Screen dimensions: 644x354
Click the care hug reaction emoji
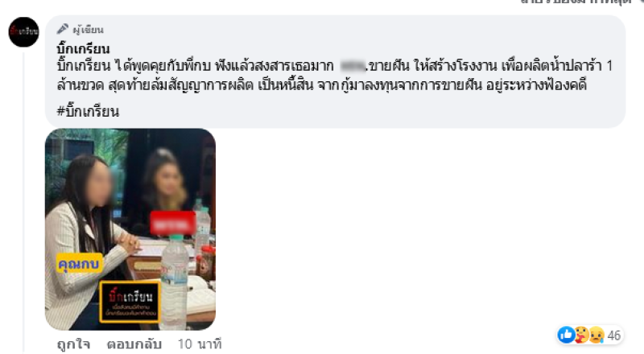[x=581, y=335]
